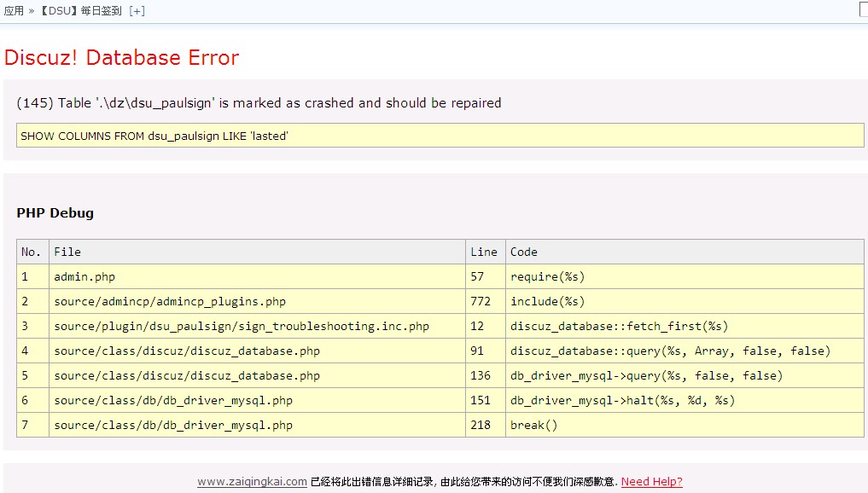Select discuz_database::fetch_first(%s) code cell
The image size is (868, 493).
tap(684, 326)
